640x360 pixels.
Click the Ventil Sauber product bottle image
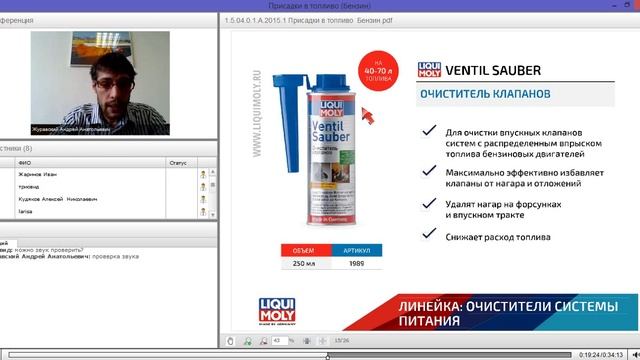pyautogui.click(x=331, y=150)
